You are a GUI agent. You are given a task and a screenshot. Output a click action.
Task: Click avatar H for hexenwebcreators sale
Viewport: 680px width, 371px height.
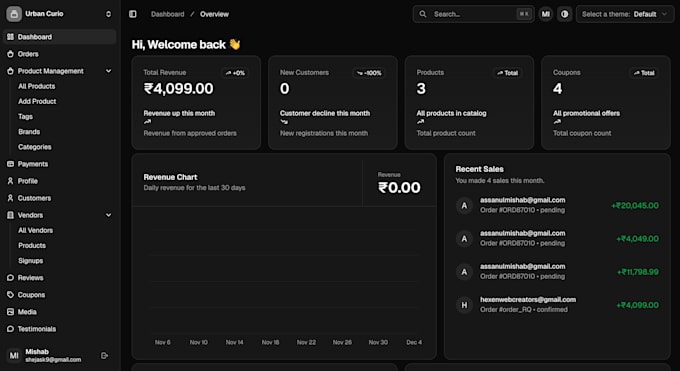(x=464, y=305)
